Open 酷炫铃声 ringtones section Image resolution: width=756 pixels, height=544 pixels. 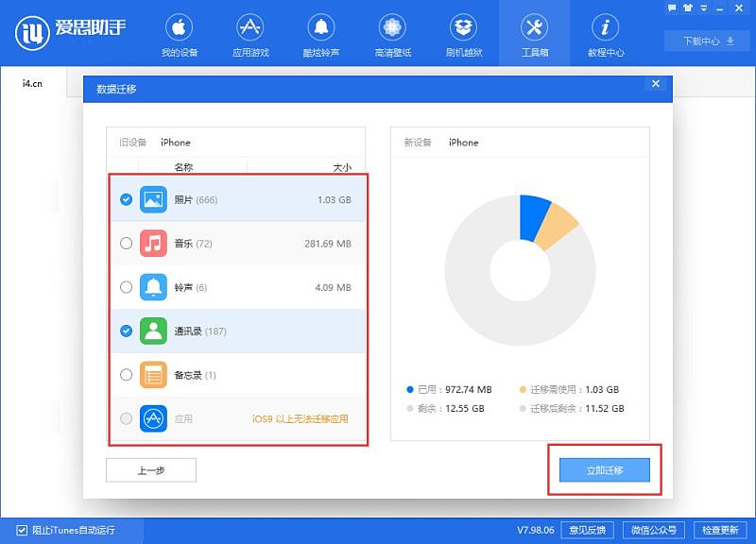tap(321, 35)
